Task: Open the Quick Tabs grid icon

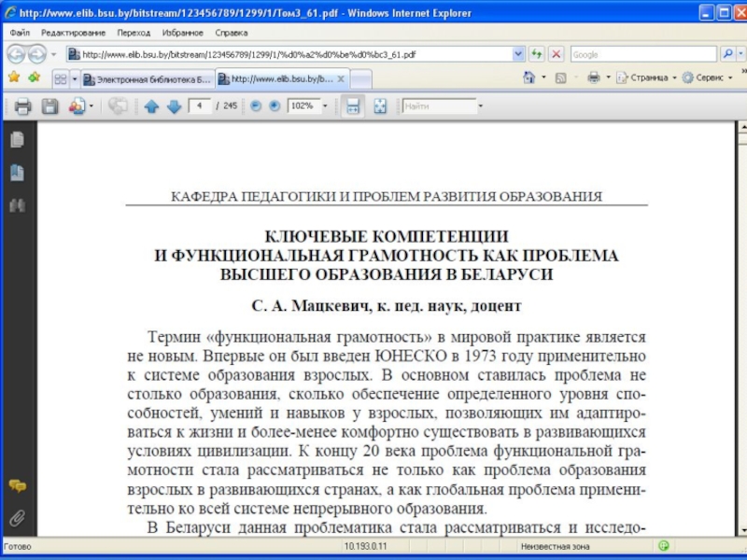Action: tap(61, 79)
